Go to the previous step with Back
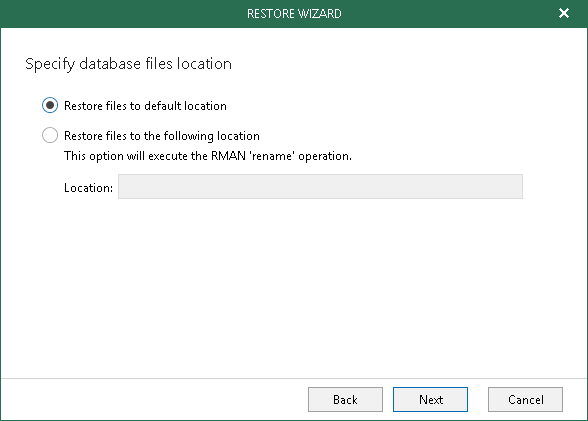588x421 pixels. (345, 400)
